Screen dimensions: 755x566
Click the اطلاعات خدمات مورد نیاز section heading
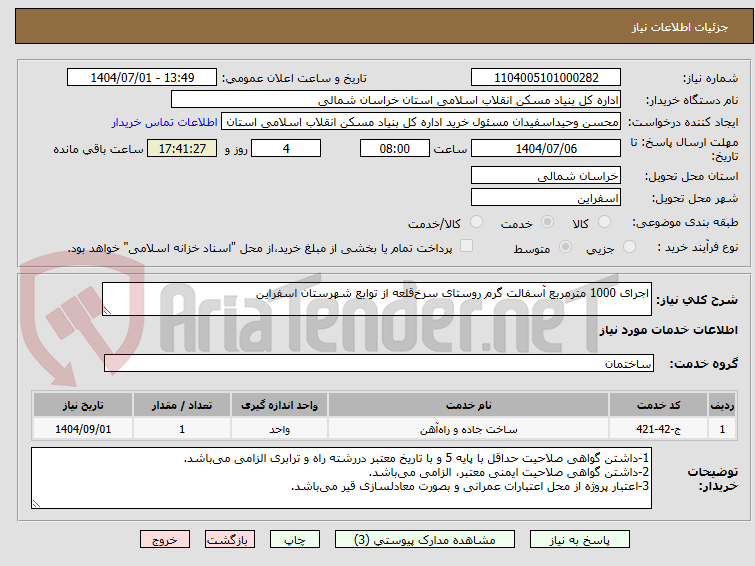[x=668, y=330]
